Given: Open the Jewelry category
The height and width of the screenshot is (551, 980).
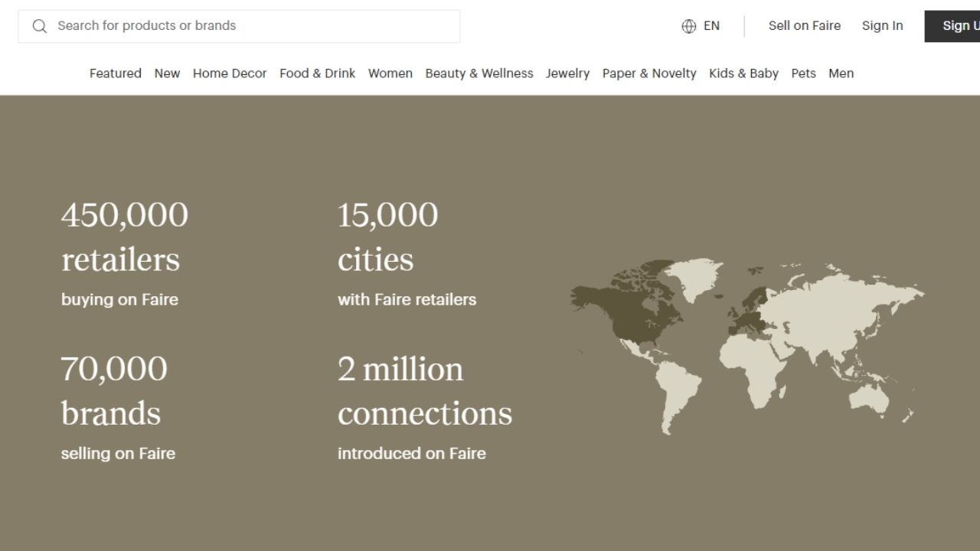Looking at the screenshot, I should [567, 73].
